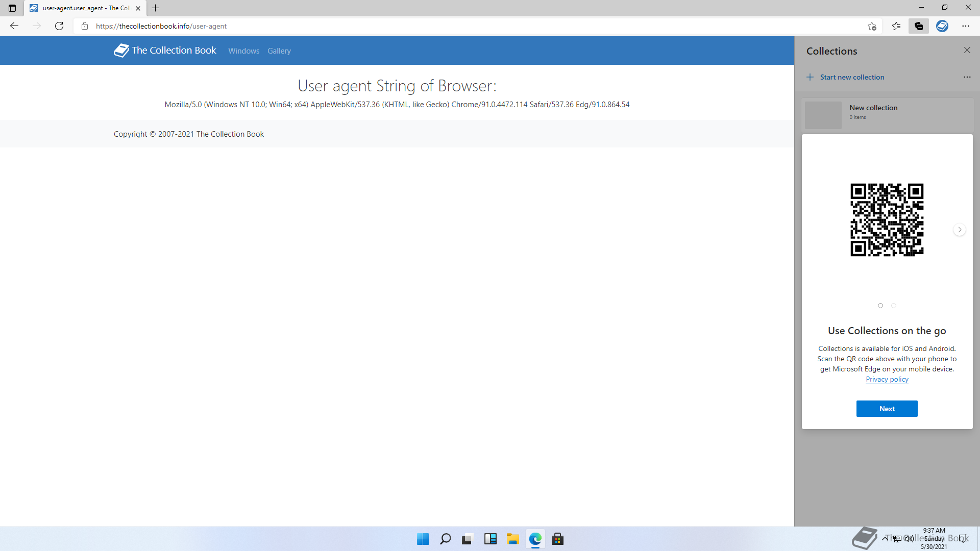Click the Edge profile icon
The height and width of the screenshot is (551, 980).
click(942, 26)
